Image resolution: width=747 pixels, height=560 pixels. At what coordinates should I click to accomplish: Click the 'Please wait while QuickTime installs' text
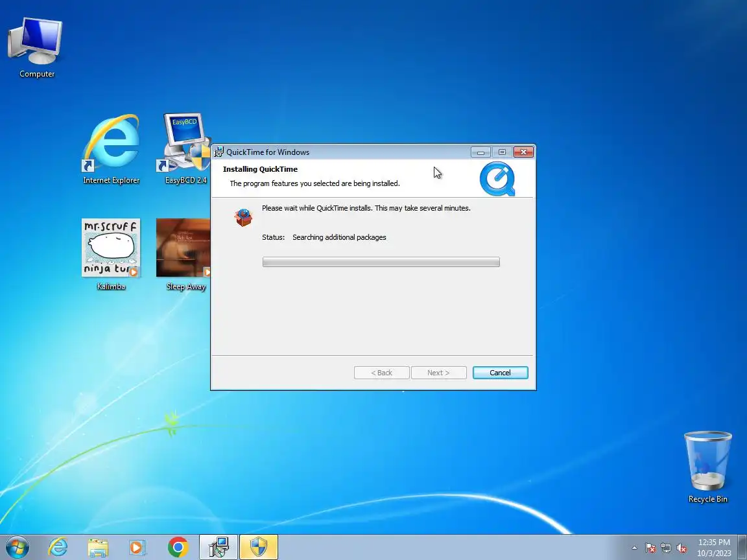coord(366,208)
